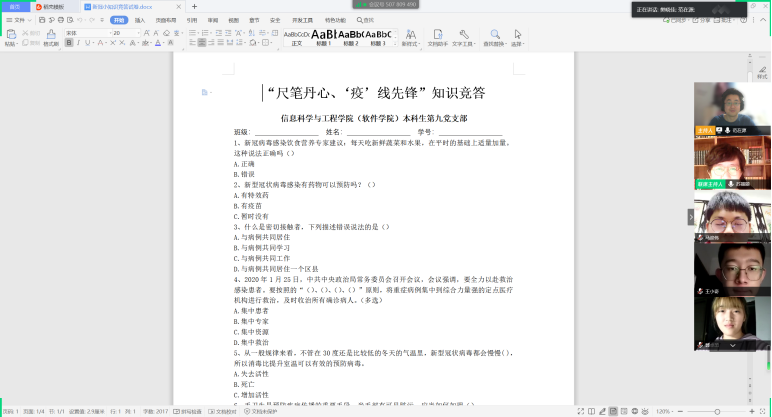The height and width of the screenshot is (417, 772).
Task: Apply the 标题 1 heading style
Action: [x=323, y=36]
